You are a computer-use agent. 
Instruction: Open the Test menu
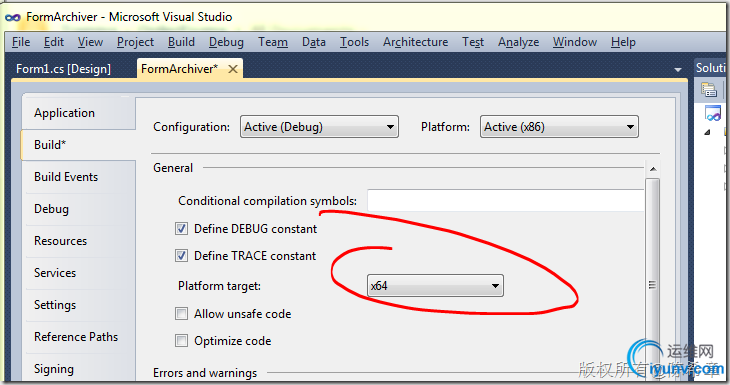click(473, 42)
